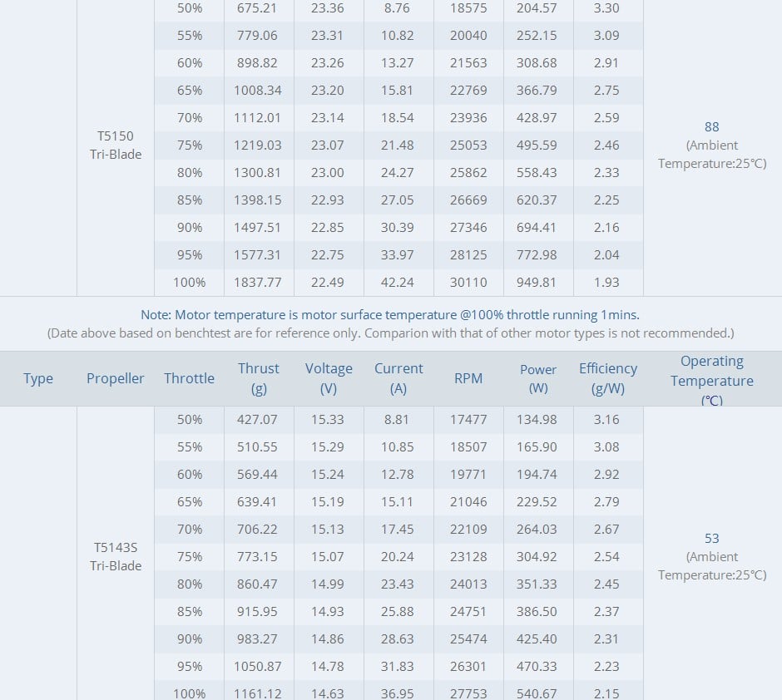Select the T5150 Tri-Blade propeller cell
Viewport: 782px width, 700px height.
click(x=116, y=145)
